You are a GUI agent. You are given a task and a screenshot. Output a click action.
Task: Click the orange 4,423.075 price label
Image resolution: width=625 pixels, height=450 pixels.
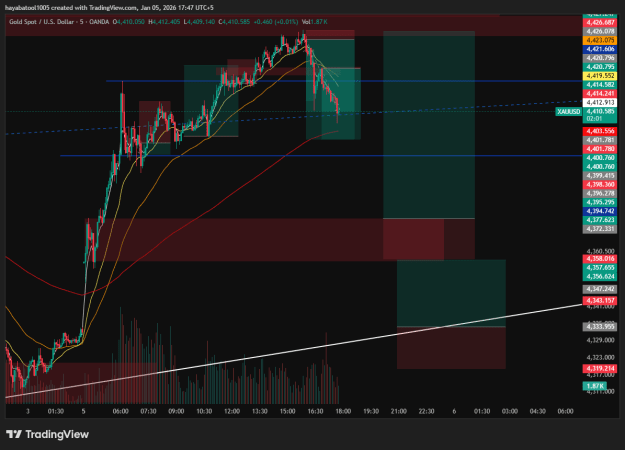pyautogui.click(x=600, y=40)
